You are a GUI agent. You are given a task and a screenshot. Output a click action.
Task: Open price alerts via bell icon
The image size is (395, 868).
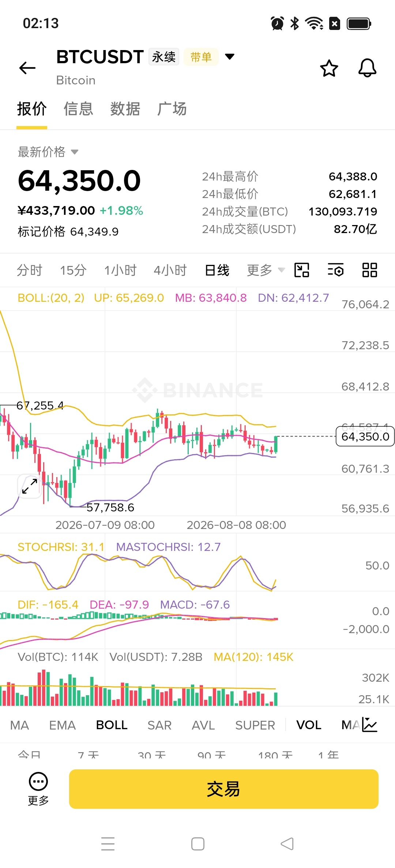click(x=367, y=68)
